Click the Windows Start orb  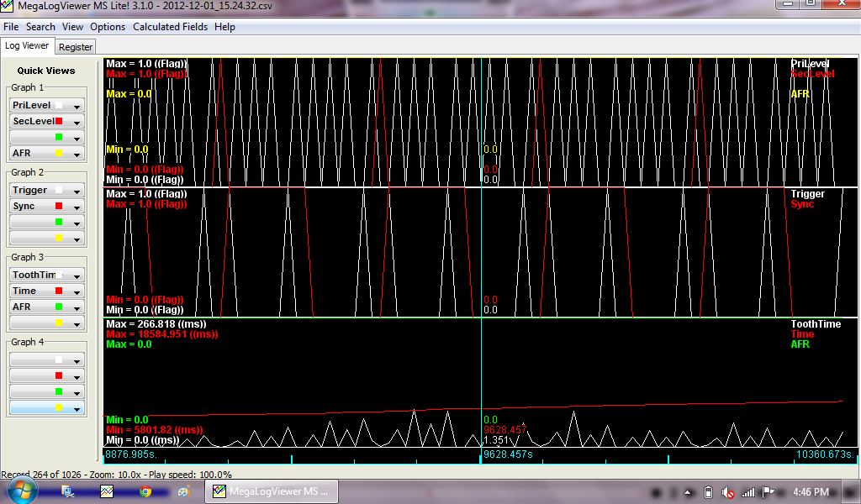tap(23, 491)
